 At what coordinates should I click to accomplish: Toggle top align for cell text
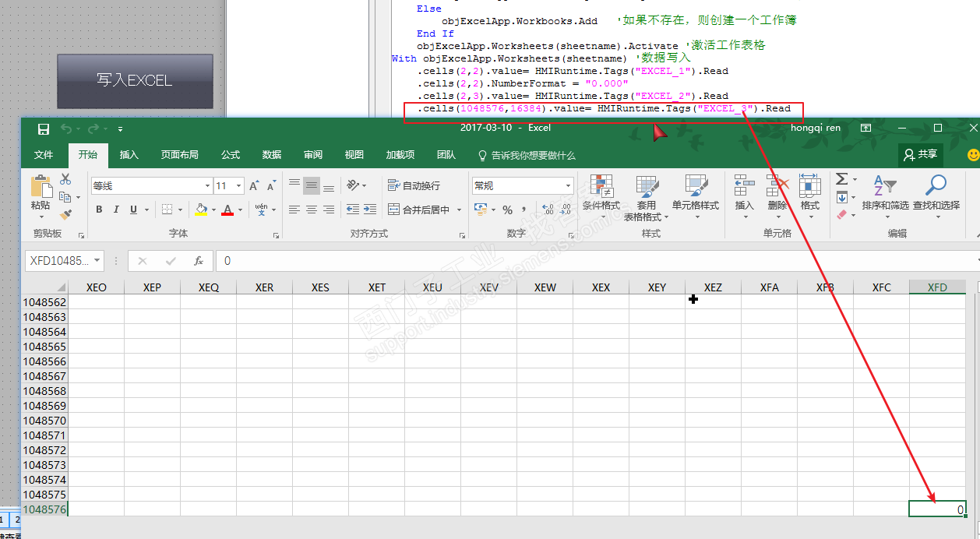(x=294, y=185)
